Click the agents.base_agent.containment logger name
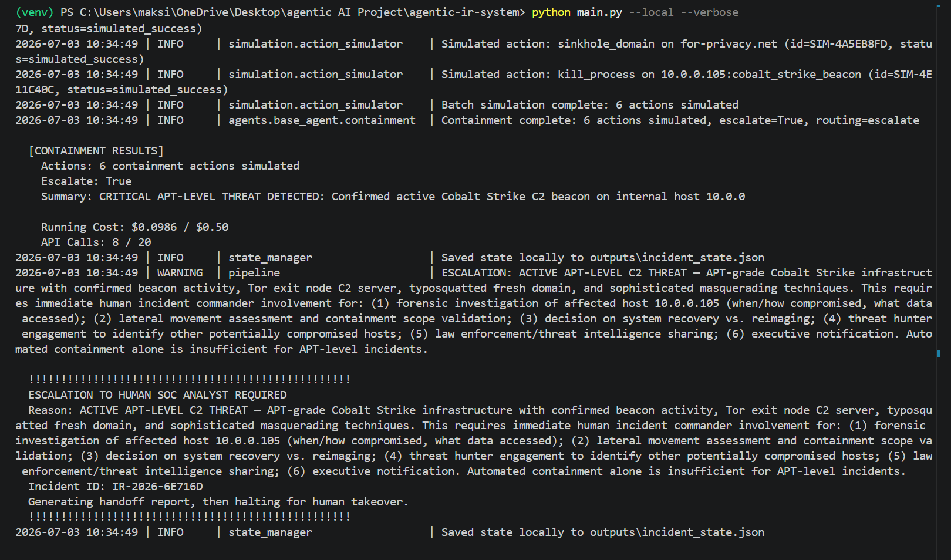The width and height of the screenshot is (951, 560). click(322, 120)
